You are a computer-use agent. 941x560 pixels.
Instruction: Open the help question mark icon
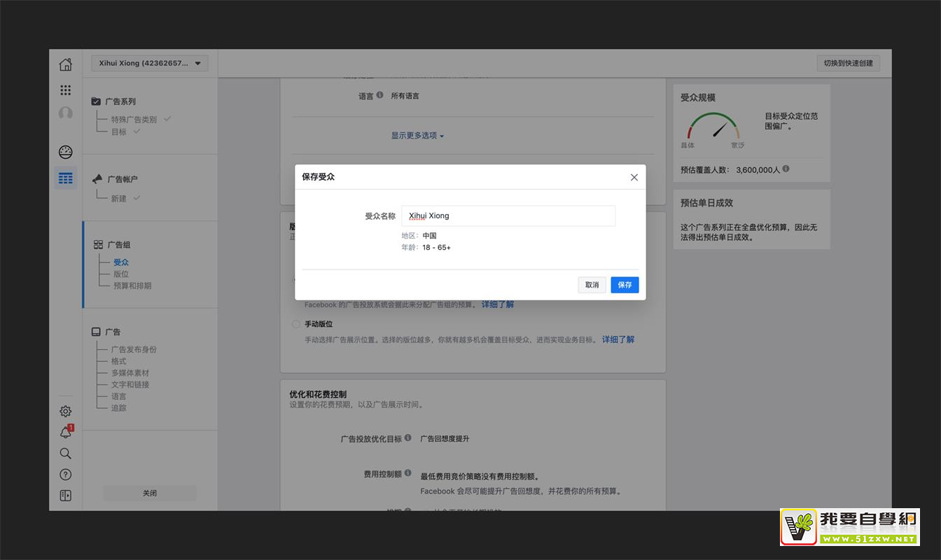pos(65,475)
